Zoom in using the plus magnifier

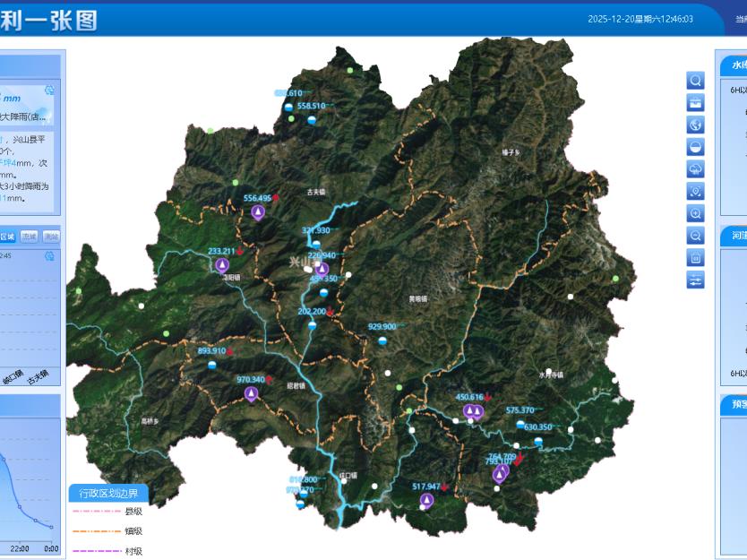click(695, 213)
